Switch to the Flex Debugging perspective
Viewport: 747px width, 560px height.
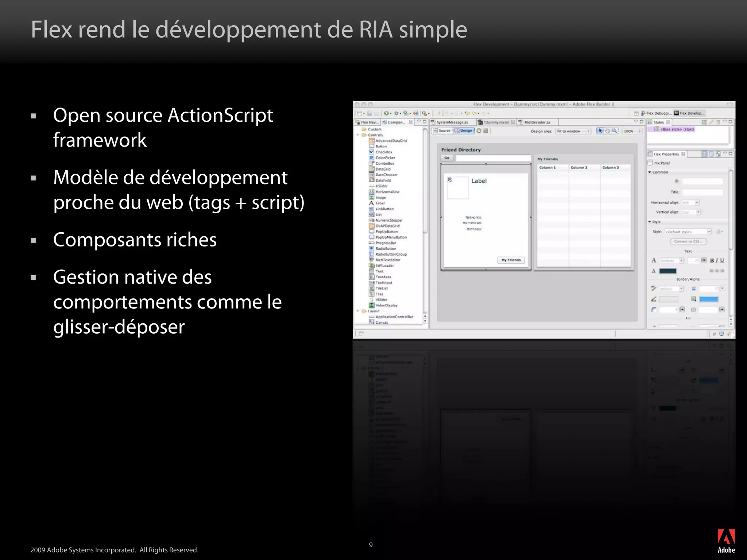point(657,113)
